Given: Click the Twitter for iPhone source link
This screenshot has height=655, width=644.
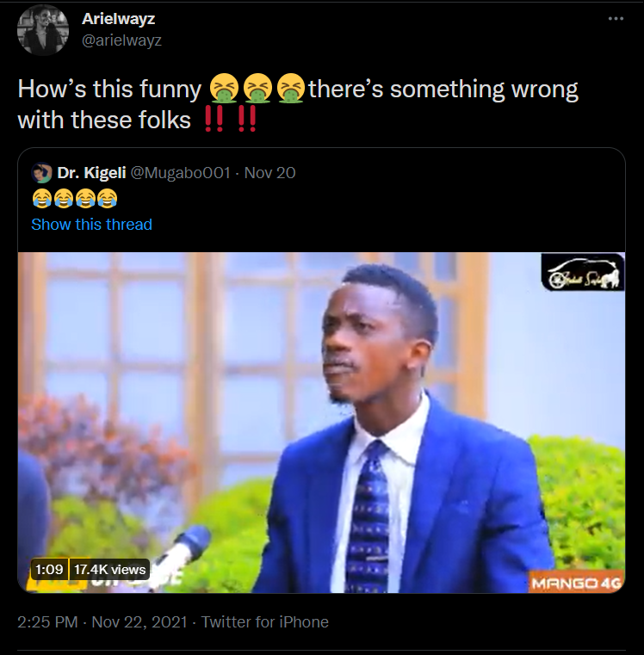Looking at the screenshot, I should [265, 621].
